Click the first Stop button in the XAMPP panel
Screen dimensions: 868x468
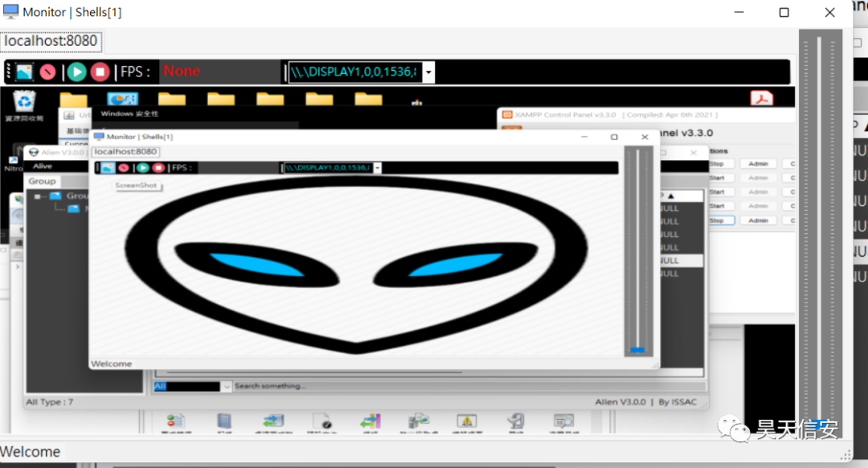721,164
